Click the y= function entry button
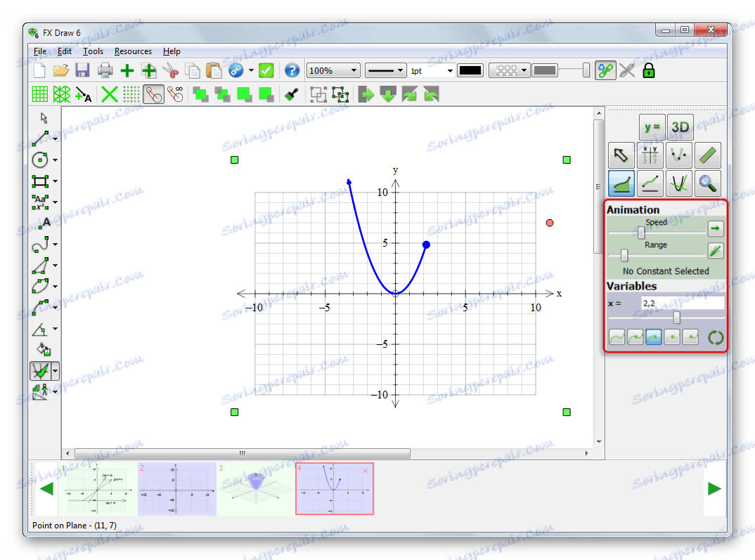The width and height of the screenshot is (755, 560). tap(652, 127)
